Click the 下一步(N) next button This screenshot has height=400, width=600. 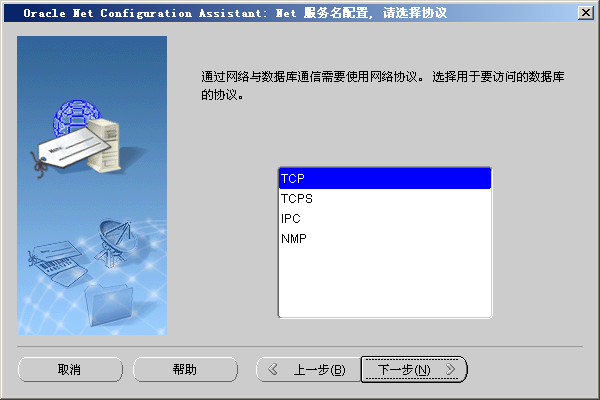(414, 369)
